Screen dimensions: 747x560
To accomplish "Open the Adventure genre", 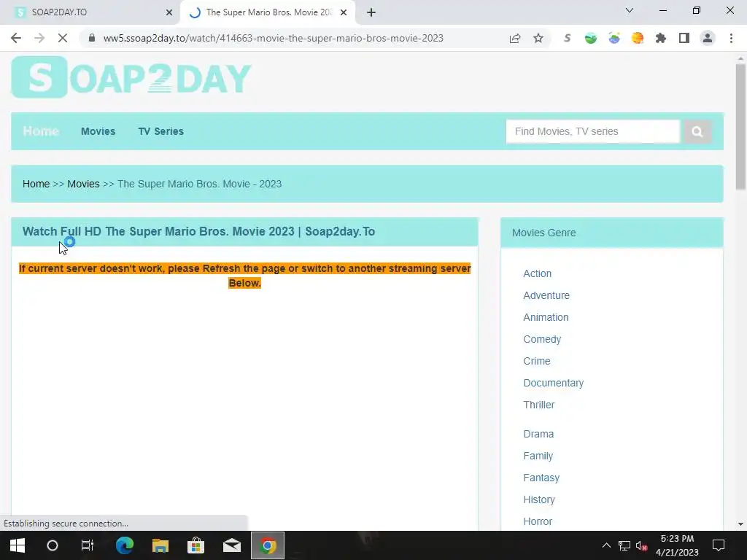I will coord(546,295).
